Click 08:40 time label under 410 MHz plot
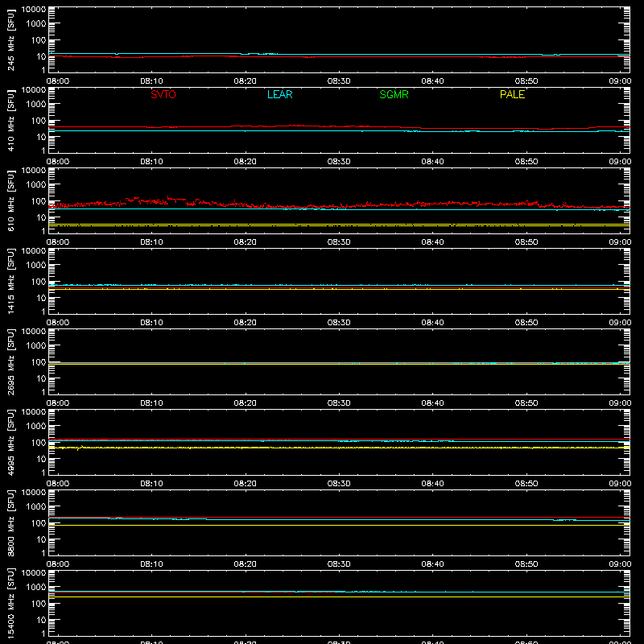This screenshot has height=644, width=644. [x=432, y=162]
